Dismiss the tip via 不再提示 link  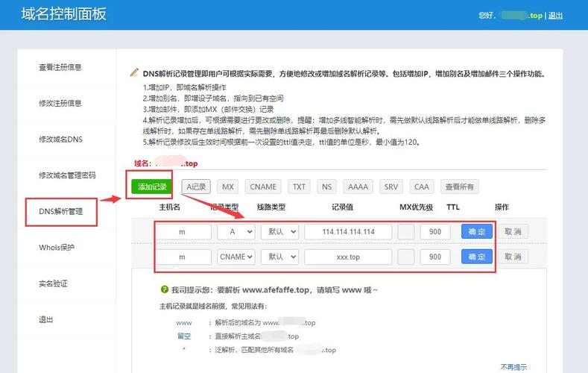point(513,367)
